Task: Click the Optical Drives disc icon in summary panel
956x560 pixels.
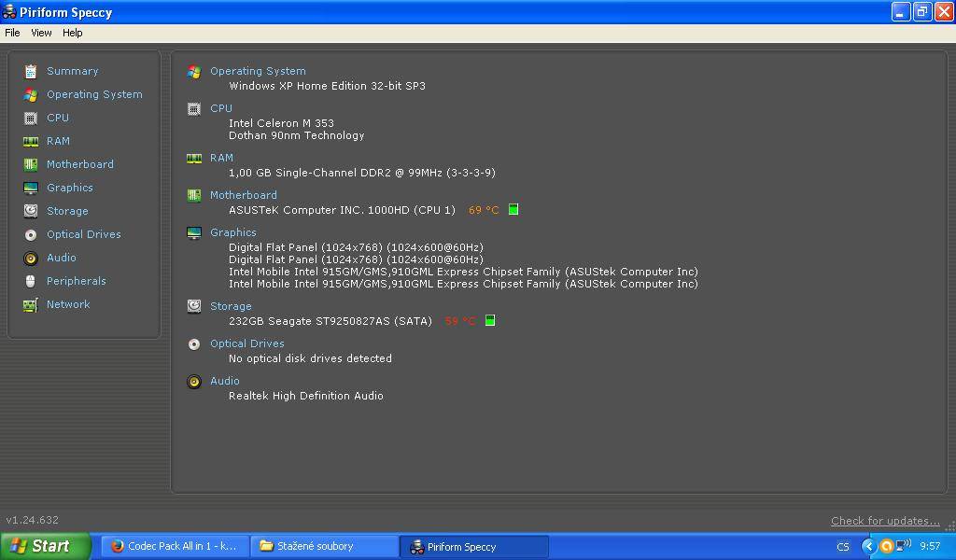Action: coord(194,344)
